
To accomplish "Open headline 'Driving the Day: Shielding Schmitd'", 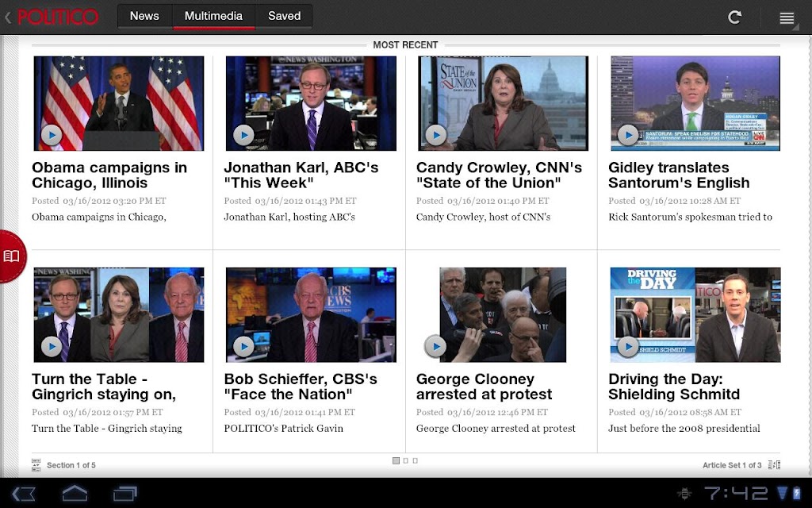I will 674,387.
